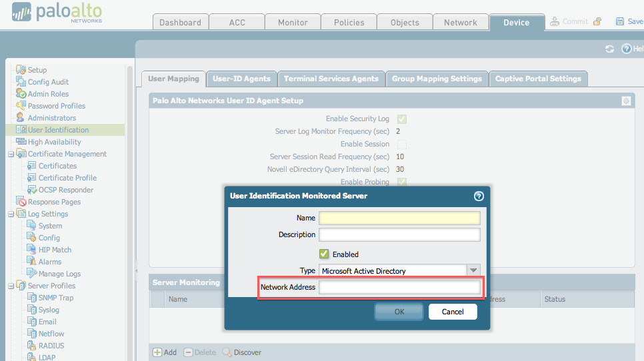The height and width of the screenshot is (361, 644).
Task: Click the Syslog server profile icon
Action: pyautogui.click(x=31, y=309)
